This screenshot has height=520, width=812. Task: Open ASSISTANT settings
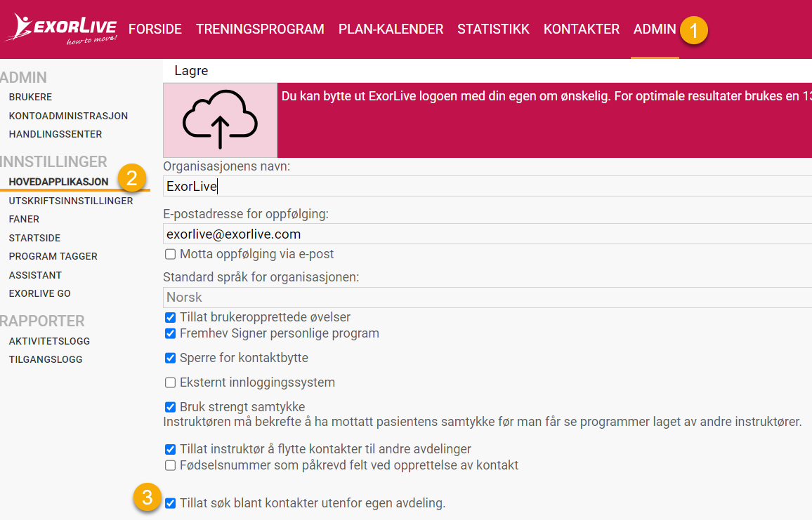(x=35, y=275)
